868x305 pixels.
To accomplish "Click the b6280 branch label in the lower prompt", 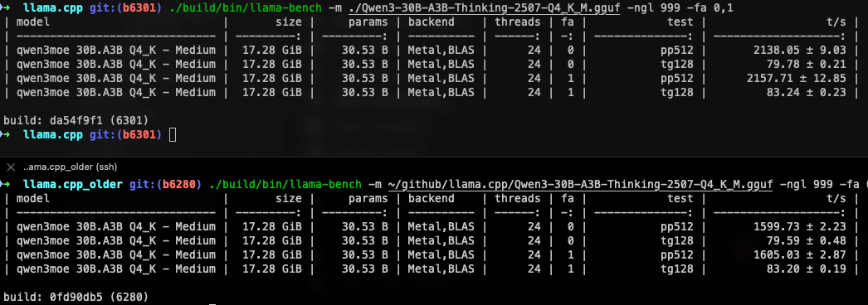I will point(178,184).
